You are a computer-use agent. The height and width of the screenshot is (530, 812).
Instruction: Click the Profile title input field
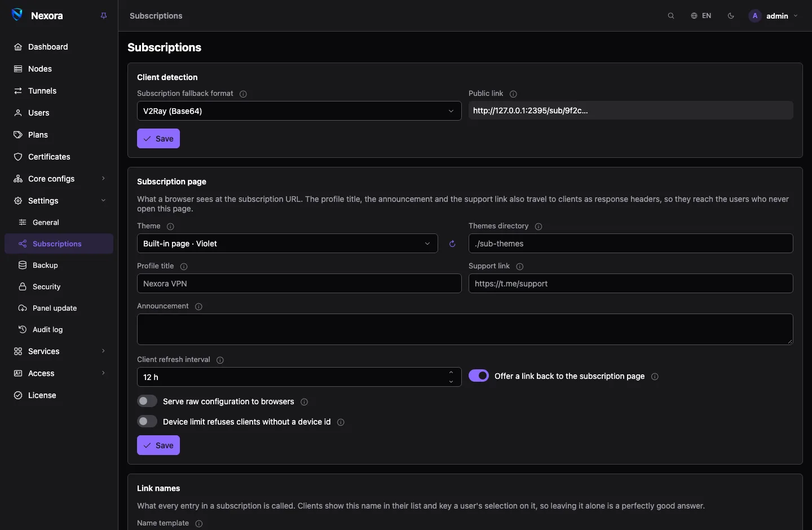point(299,284)
